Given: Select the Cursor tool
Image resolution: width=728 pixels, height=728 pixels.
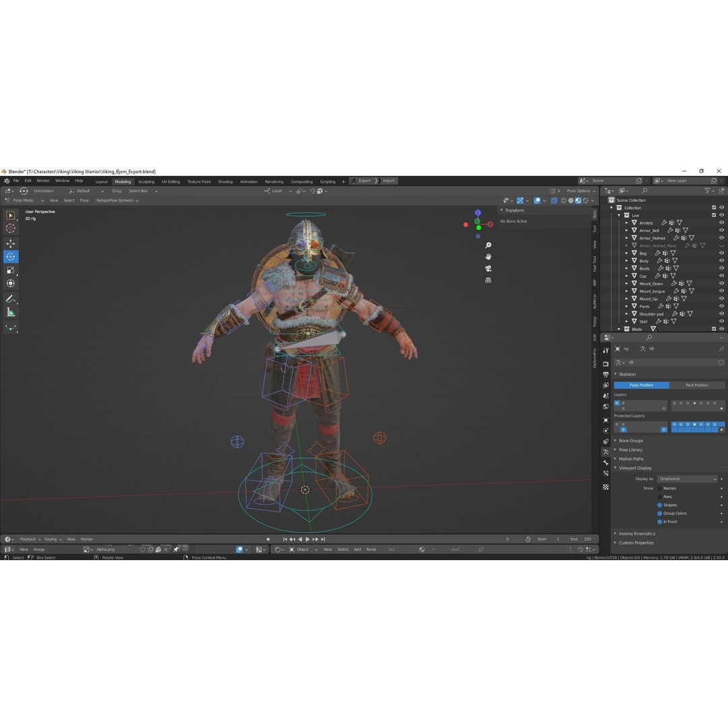Looking at the screenshot, I should pos(11,229).
